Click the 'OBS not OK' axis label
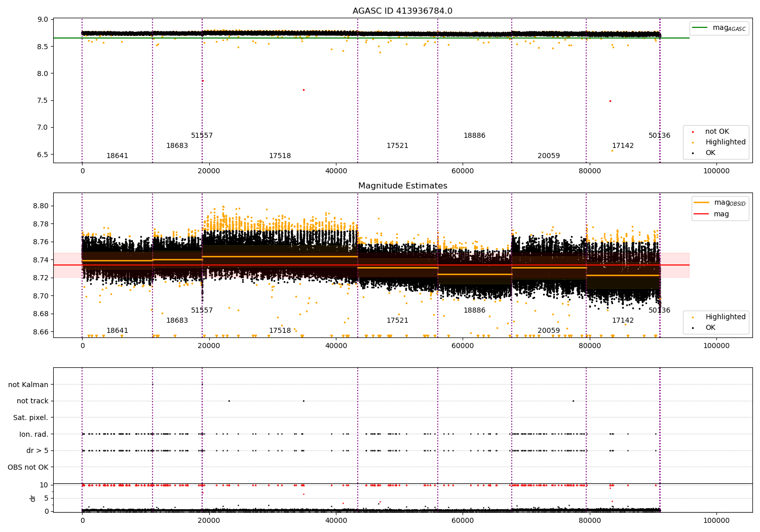Screen dimensions: 760x532 [28, 467]
